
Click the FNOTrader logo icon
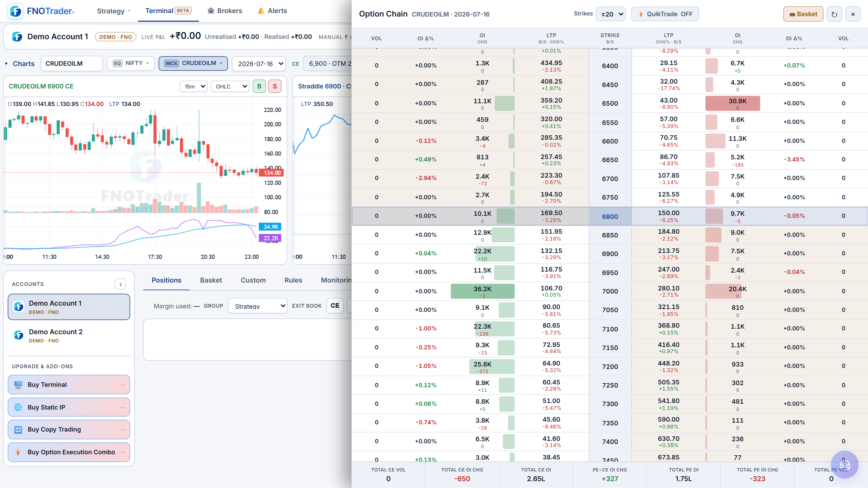16,11
